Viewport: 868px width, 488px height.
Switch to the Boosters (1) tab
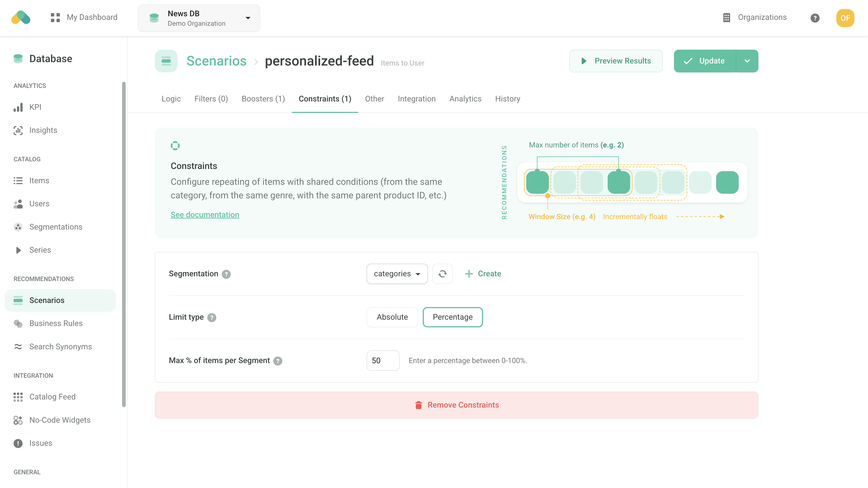[x=263, y=99]
